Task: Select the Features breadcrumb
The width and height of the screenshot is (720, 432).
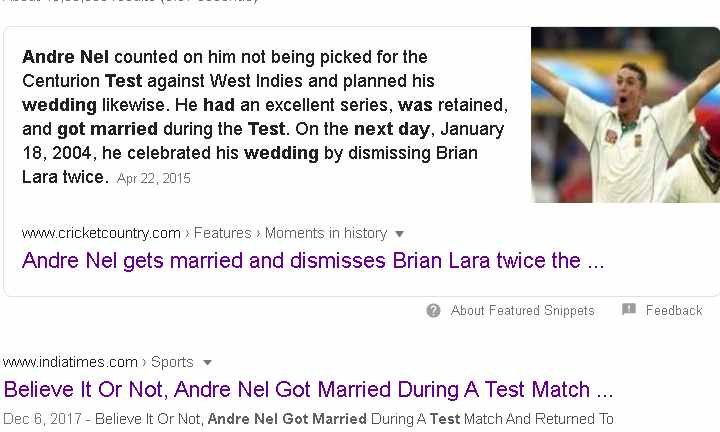Action: coord(222,233)
